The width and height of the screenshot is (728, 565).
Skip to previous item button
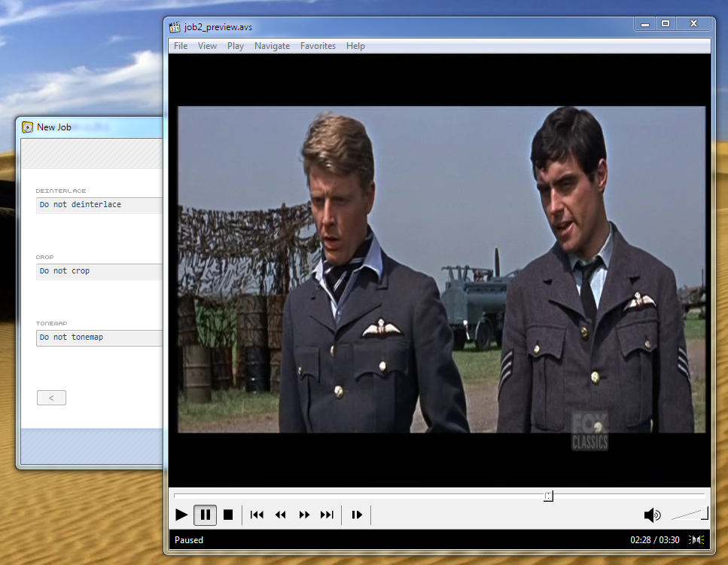click(257, 515)
